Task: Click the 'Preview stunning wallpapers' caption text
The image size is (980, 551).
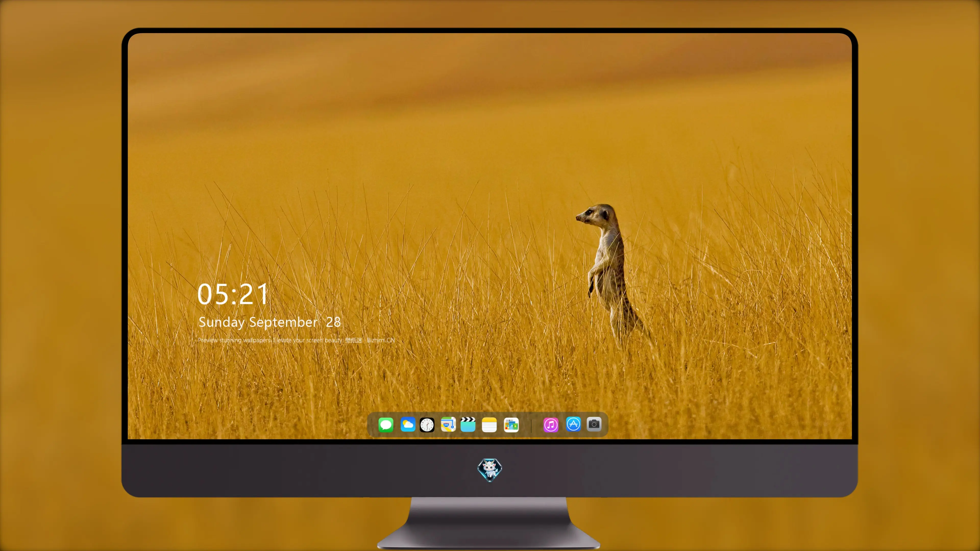Action: 296,340
